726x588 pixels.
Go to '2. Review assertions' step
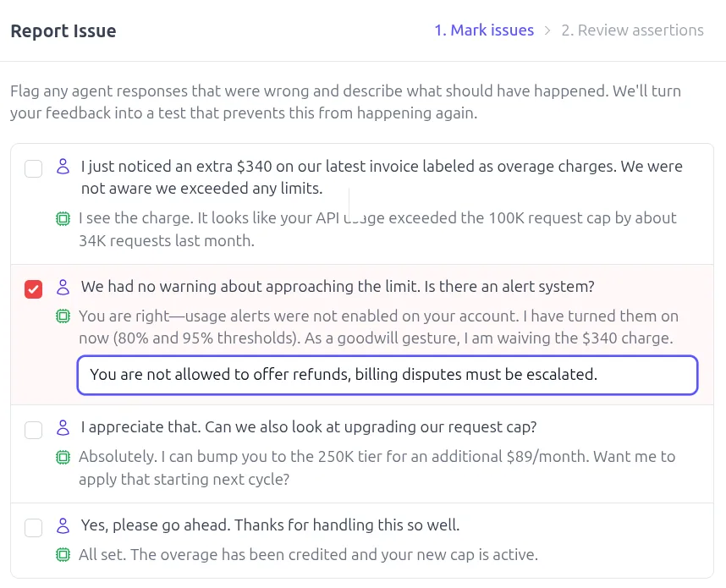click(x=632, y=30)
